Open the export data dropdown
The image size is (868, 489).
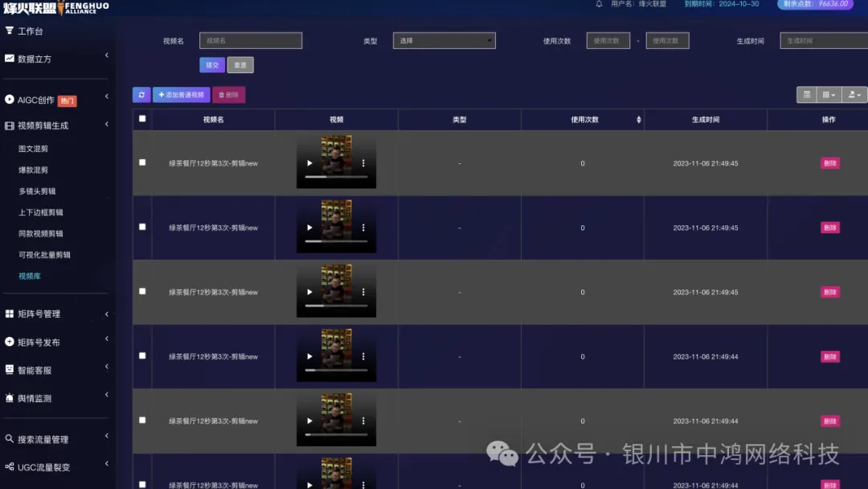(x=854, y=95)
